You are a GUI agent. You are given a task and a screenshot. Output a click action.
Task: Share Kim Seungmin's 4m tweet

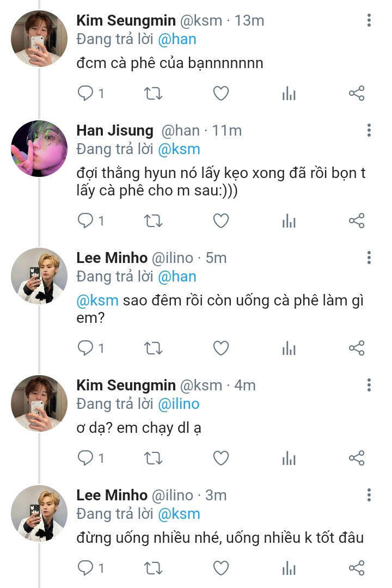point(357,458)
